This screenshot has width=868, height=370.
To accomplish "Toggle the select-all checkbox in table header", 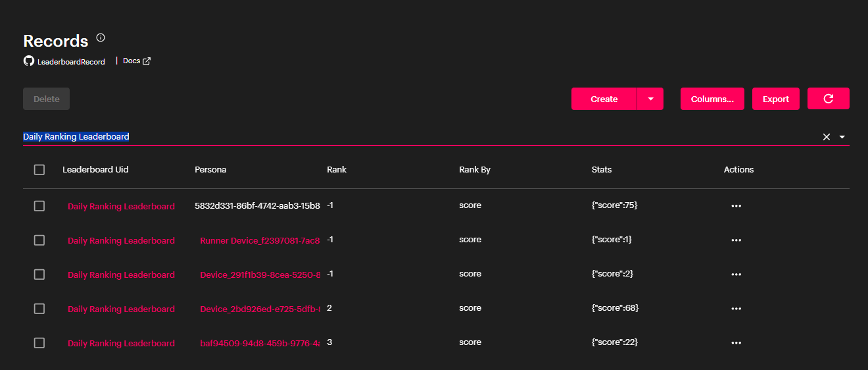I will (39, 170).
